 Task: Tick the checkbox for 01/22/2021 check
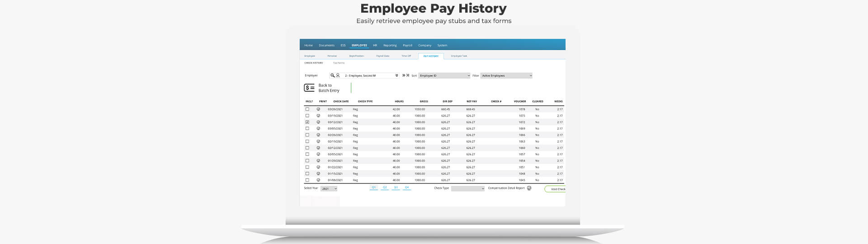point(307,167)
